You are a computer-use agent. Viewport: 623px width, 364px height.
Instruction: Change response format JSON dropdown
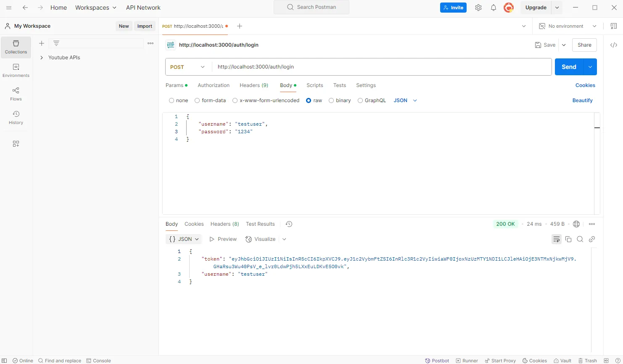184,239
